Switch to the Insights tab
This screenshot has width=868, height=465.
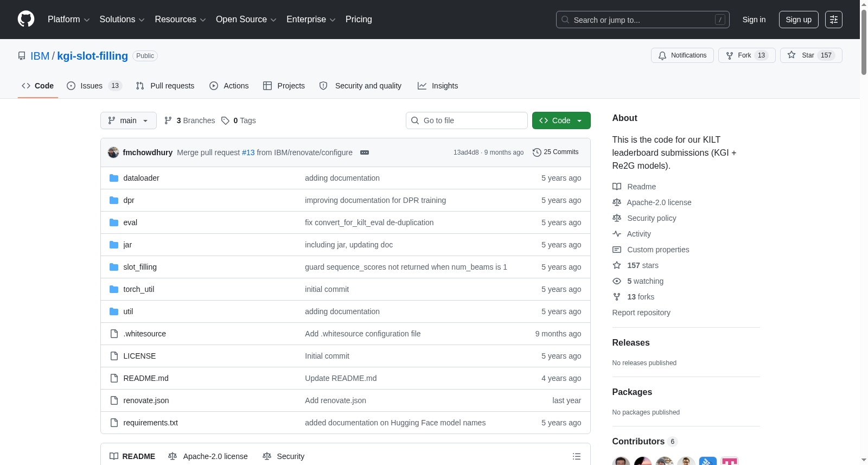pyautogui.click(x=438, y=86)
